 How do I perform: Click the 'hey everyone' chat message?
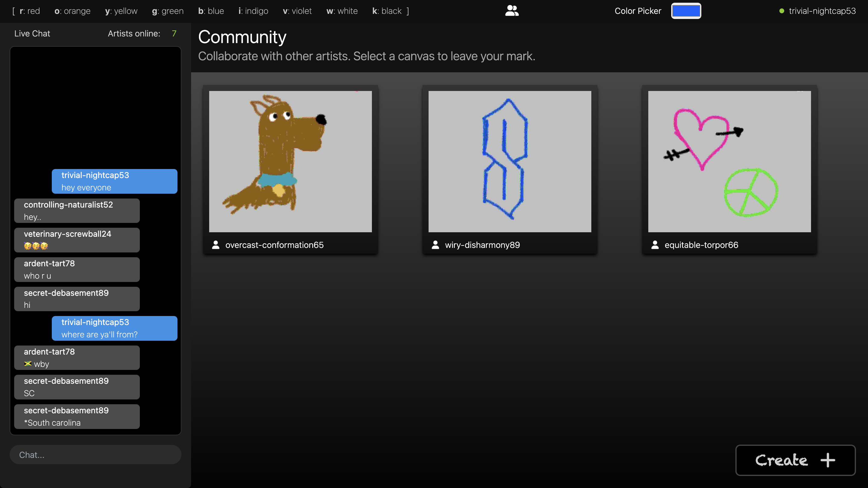point(115,181)
